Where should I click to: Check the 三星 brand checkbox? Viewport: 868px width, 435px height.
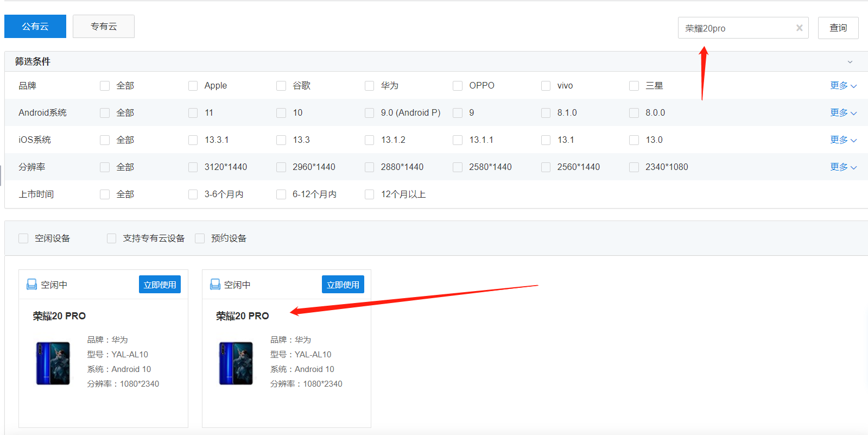(x=634, y=86)
